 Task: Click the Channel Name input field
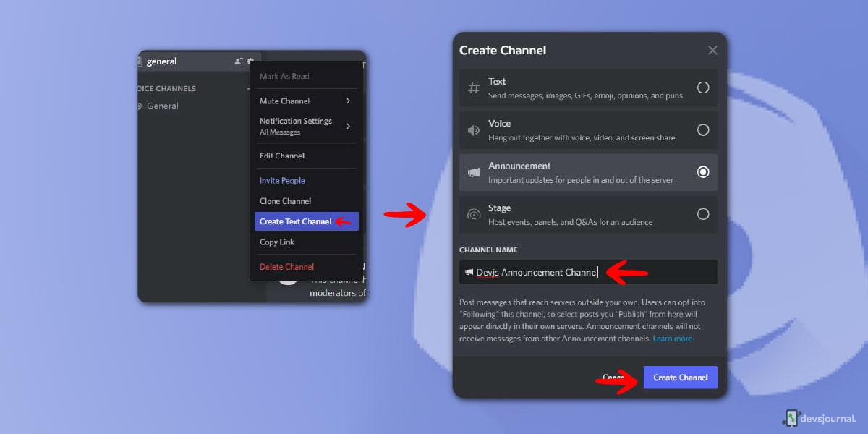point(589,272)
